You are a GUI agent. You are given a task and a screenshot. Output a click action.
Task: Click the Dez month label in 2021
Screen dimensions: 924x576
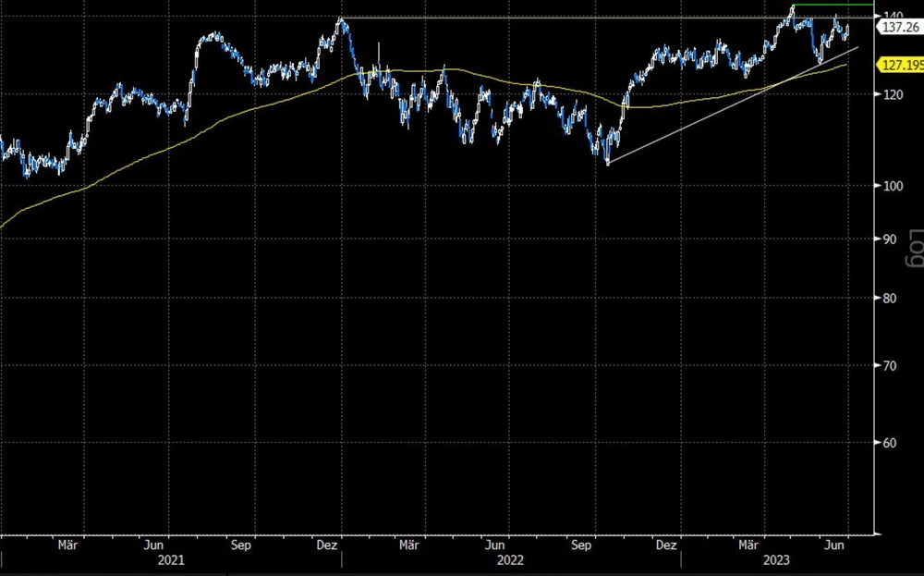click(x=328, y=544)
